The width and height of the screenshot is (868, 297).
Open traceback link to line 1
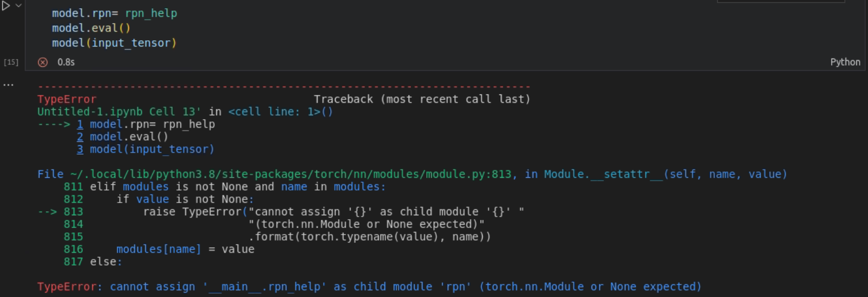point(80,124)
